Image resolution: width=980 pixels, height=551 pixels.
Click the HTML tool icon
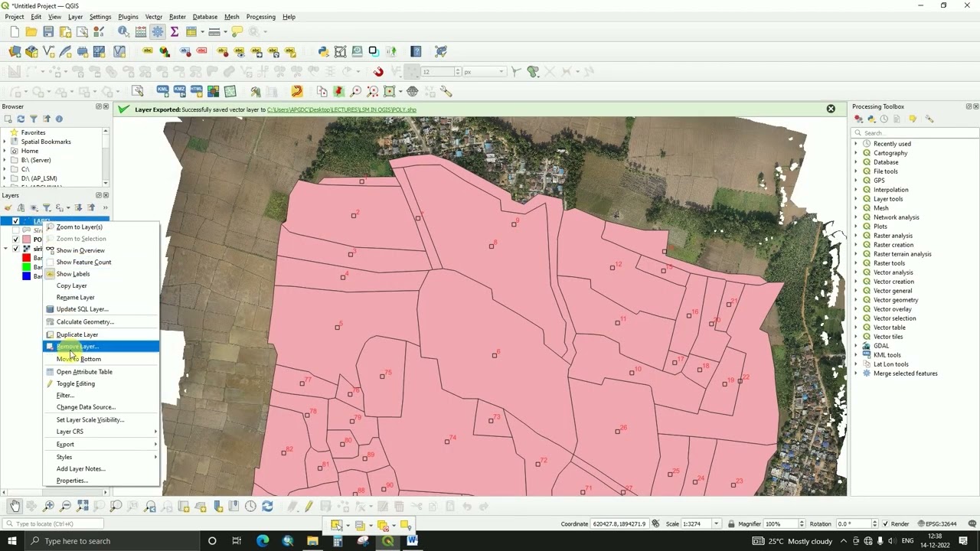point(196,91)
